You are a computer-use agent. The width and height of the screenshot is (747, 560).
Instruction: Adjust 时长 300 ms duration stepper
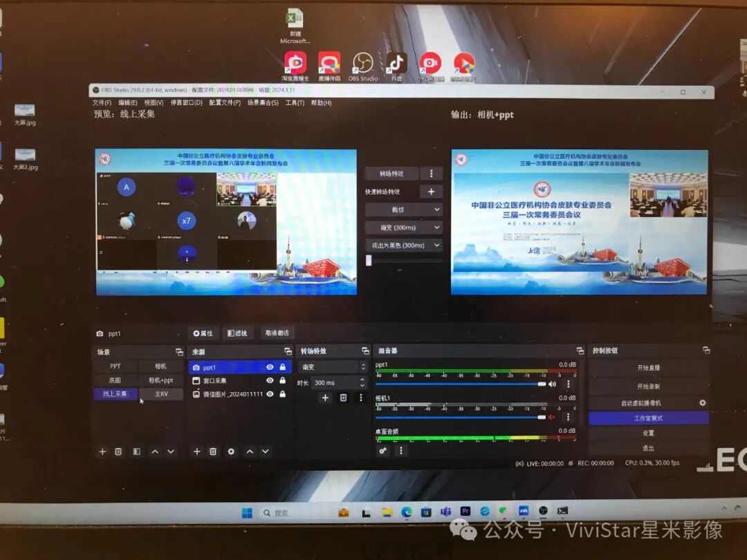[x=362, y=382]
